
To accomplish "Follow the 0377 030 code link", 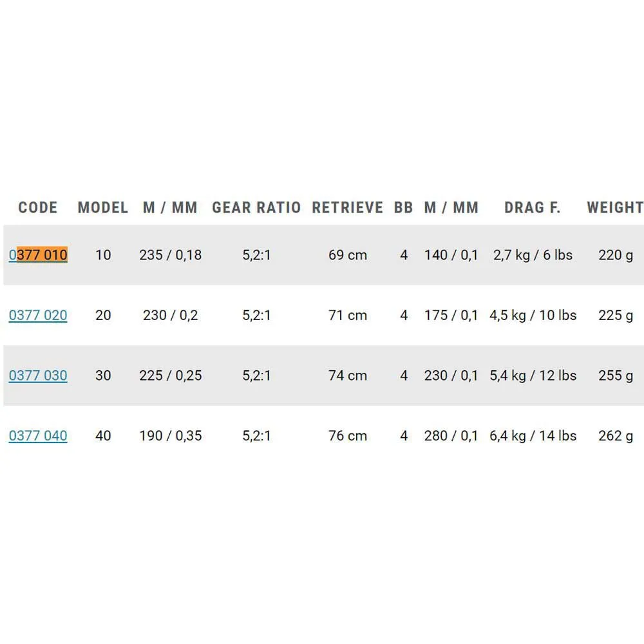I will click(38, 375).
